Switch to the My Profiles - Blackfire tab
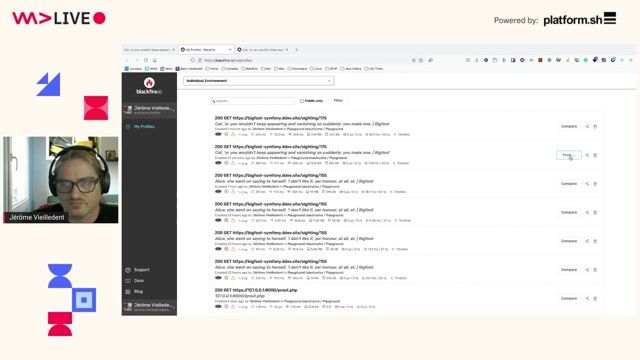The height and width of the screenshot is (360, 640). (x=206, y=50)
